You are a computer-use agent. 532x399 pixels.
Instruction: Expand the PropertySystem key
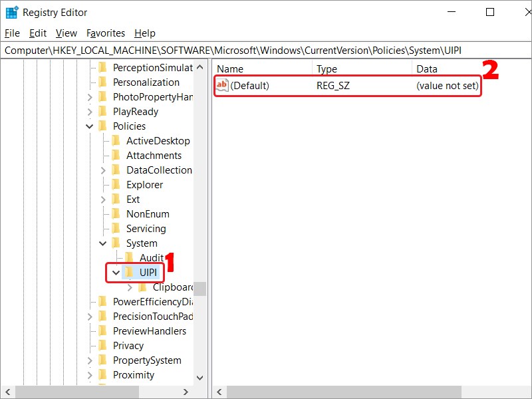coord(90,360)
